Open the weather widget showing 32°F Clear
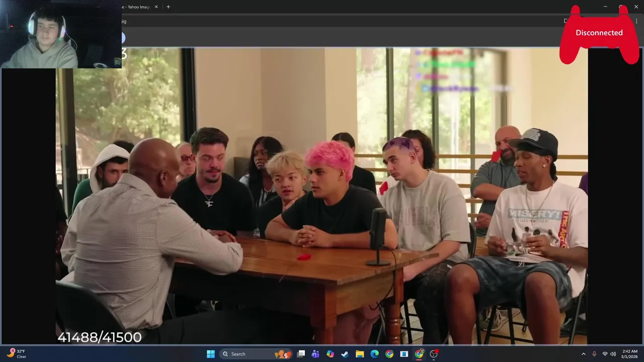The height and width of the screenshot is (362, 644). point(16,354)
